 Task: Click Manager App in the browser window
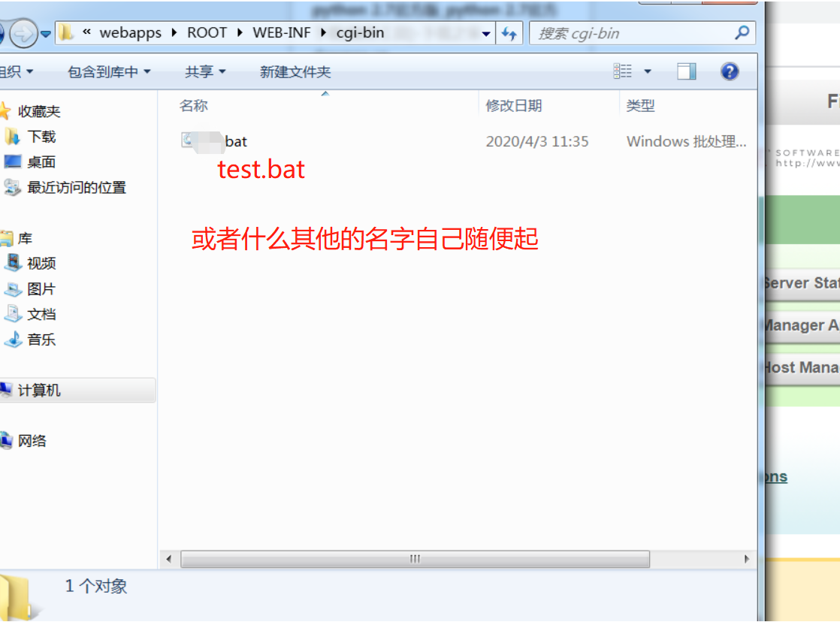pyautogui.click(x=802, y=325)
